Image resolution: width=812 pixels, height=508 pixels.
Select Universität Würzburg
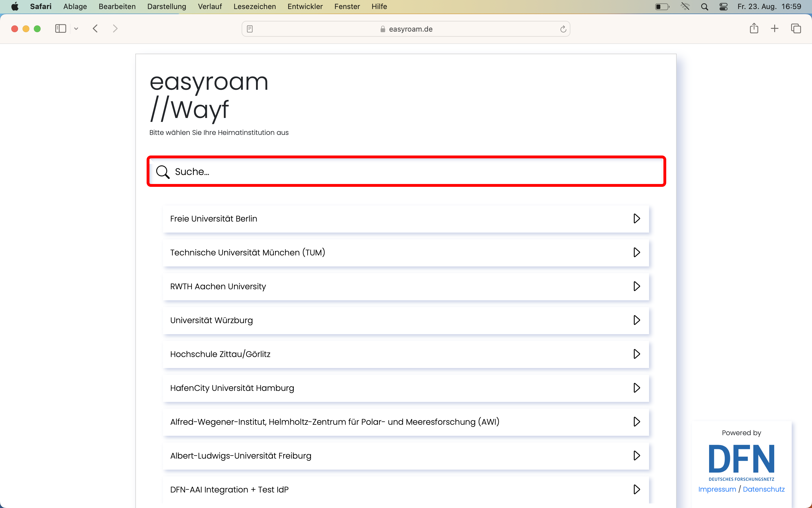(406, 320)
